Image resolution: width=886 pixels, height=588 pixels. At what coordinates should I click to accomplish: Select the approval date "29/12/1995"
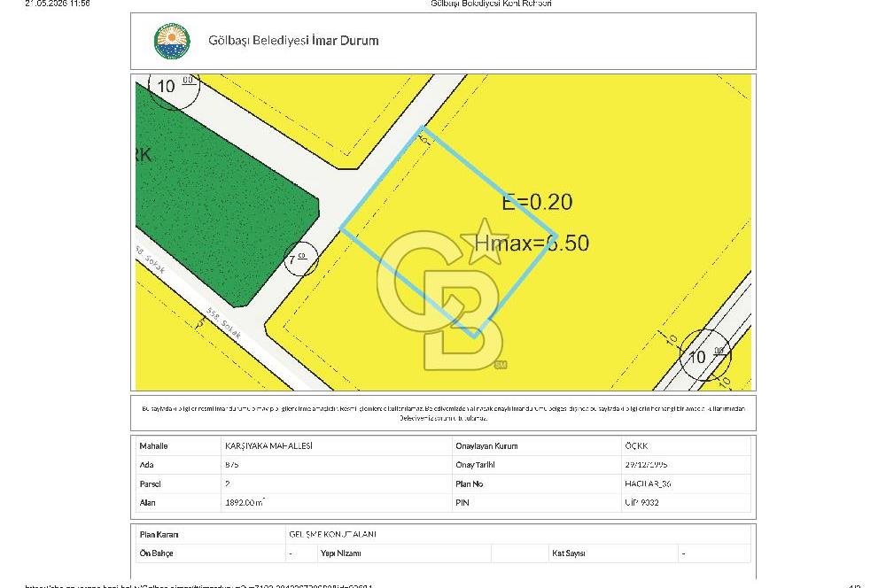pyautogui.click(x=646, y=465)
